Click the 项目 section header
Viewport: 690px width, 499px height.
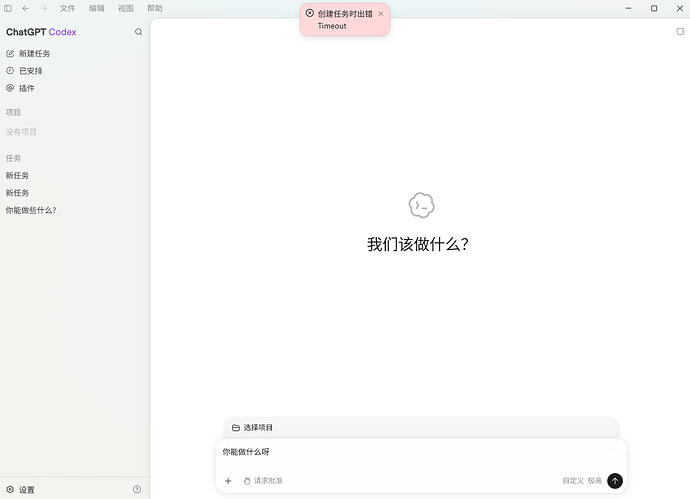pos(13,112)
